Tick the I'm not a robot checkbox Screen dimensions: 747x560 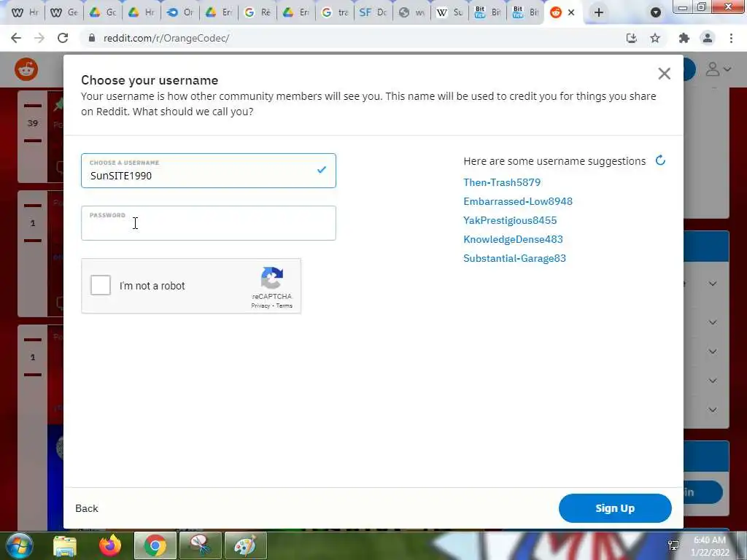[101, 285]
